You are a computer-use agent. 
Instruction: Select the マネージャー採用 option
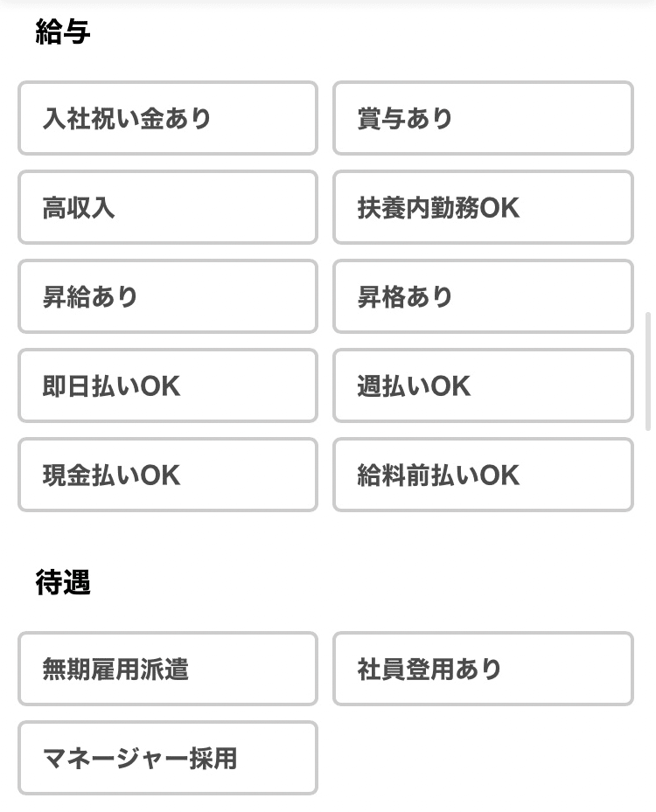point(167,758)
